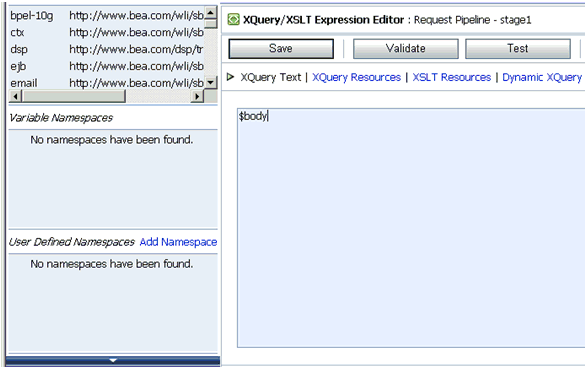Click the XQuery/XSLT Expression Editor green icon
Image resolution: width=585 pixels, height=367 pixels.
click(234, 19)
